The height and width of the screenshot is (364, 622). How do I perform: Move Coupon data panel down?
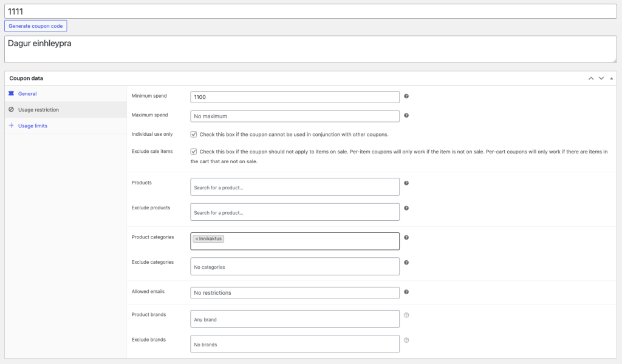(x=601, y=78)
